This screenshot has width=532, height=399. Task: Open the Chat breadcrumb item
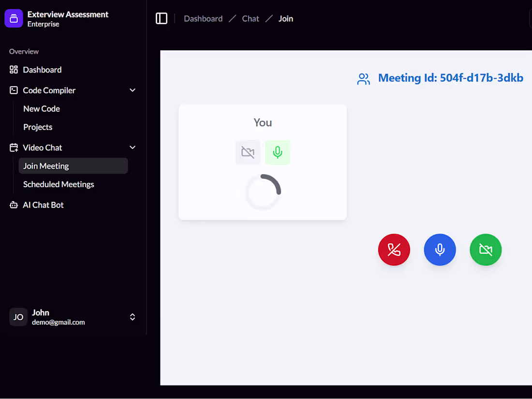251,18
